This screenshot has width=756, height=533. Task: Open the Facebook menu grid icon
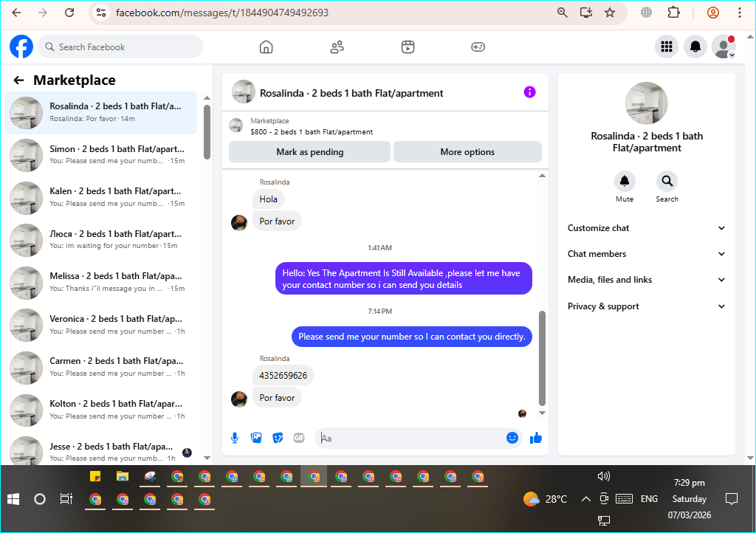point(667,47)
